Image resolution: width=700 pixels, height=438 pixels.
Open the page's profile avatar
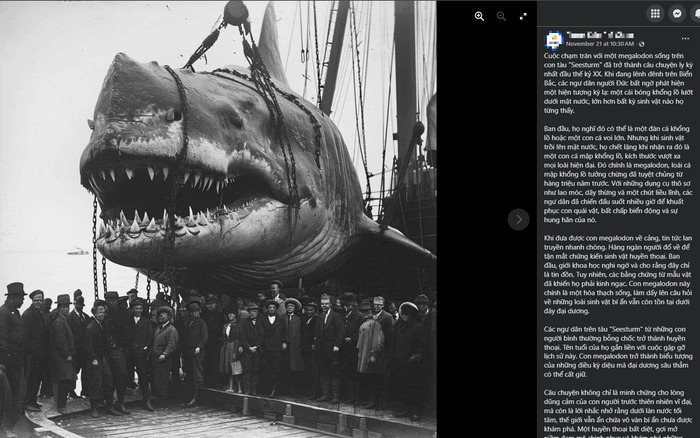click(x=554, y=40)
